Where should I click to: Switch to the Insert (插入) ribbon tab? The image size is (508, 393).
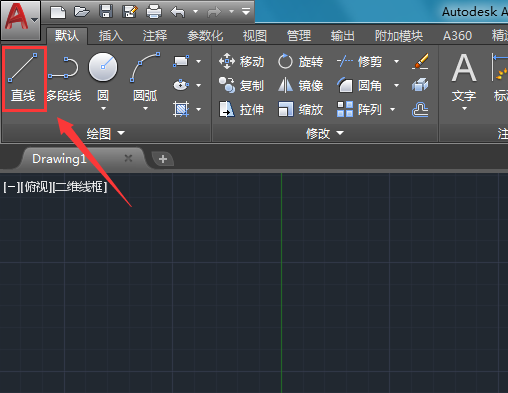point(111,35)
